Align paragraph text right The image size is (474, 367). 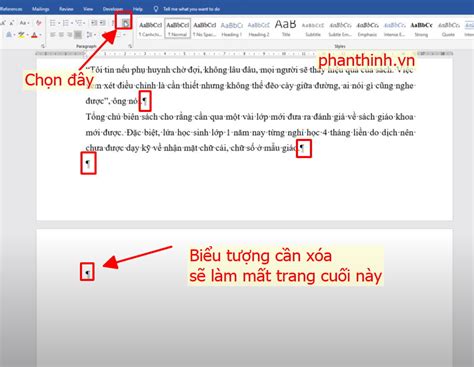coord(69,35)
